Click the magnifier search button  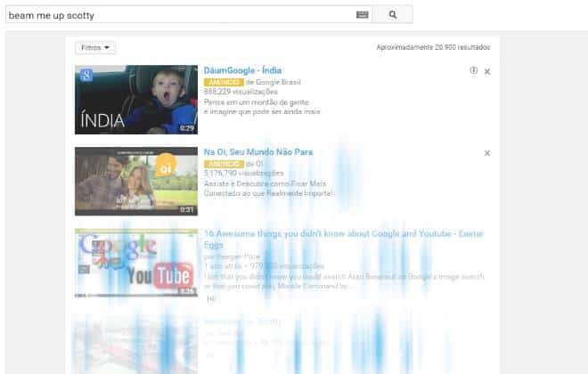click(393, 14)
